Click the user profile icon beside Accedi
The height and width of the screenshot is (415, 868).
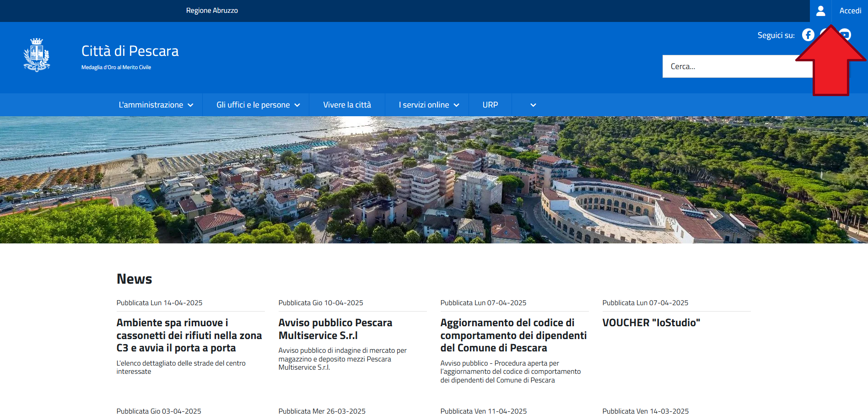pyautogui.click(x=820, y=11)
